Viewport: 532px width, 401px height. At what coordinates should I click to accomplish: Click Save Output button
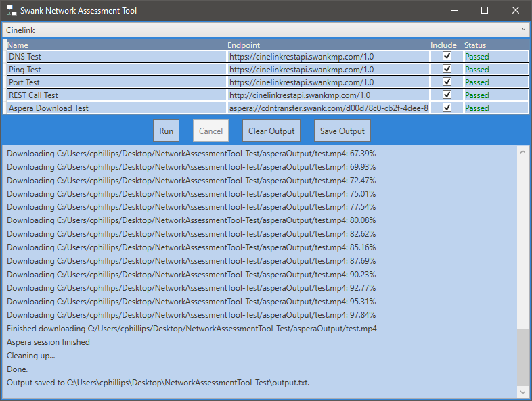[x=342, y=131]
